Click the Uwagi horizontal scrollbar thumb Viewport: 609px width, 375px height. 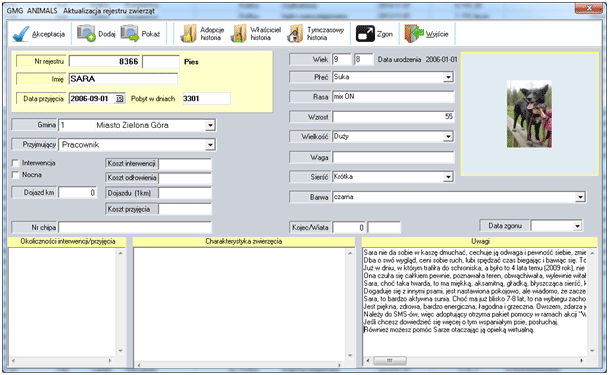click(390, 361)
